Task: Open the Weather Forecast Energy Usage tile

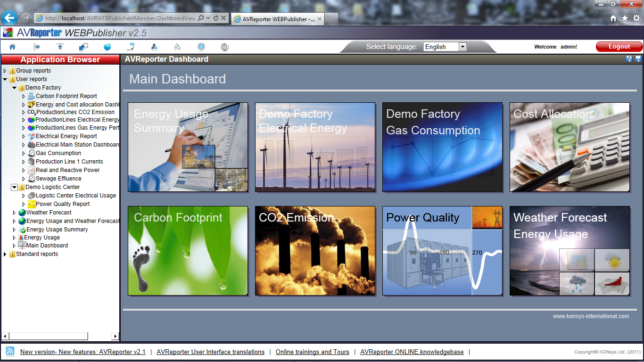Action: click(x=570, y=251)
